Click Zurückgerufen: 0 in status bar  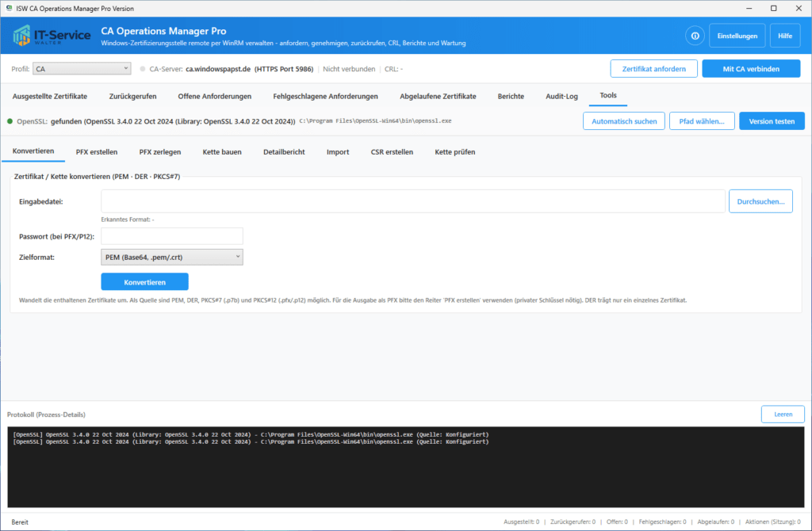point(573,522)
